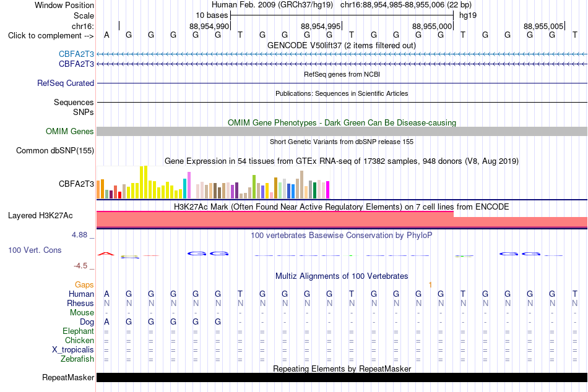Click the red A in the PhyloP track
Image resolution: width=588 pixels, height=392 pixels.
[x=106, y=254]
